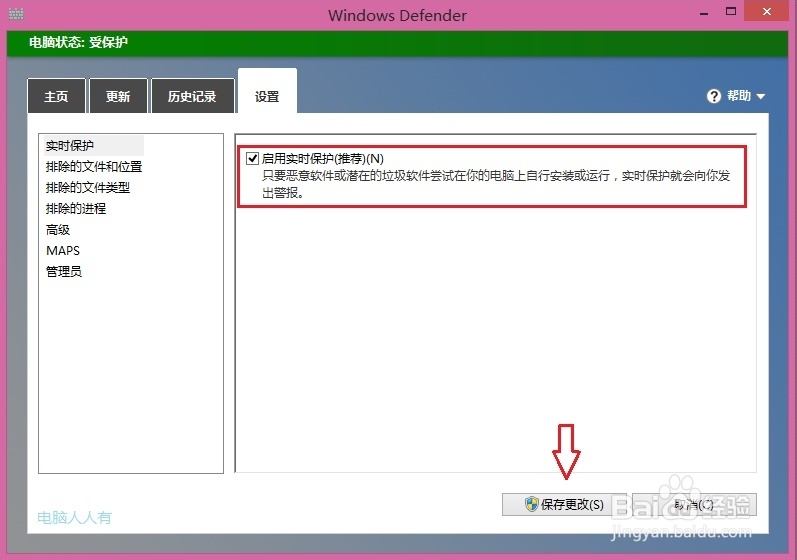
Task: Click the shield icon on the 保存更改(S) button
Action: 531,504
